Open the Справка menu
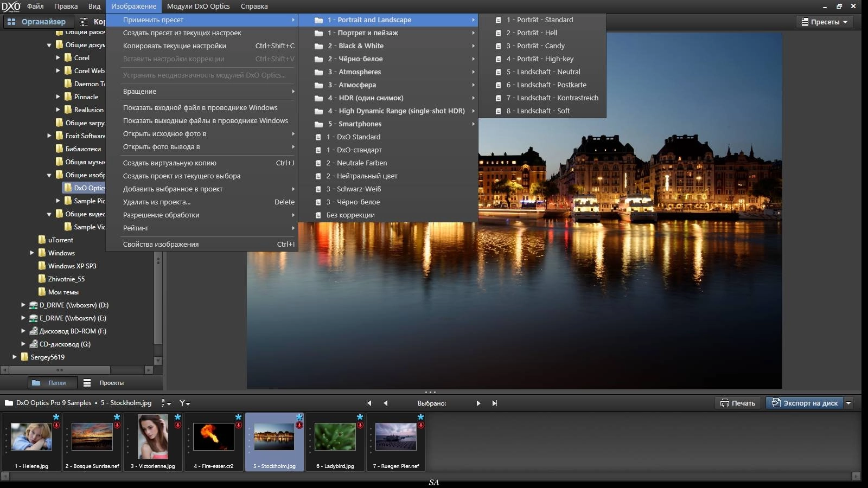This screenshot has height=488, width=868. click(254, 7)
